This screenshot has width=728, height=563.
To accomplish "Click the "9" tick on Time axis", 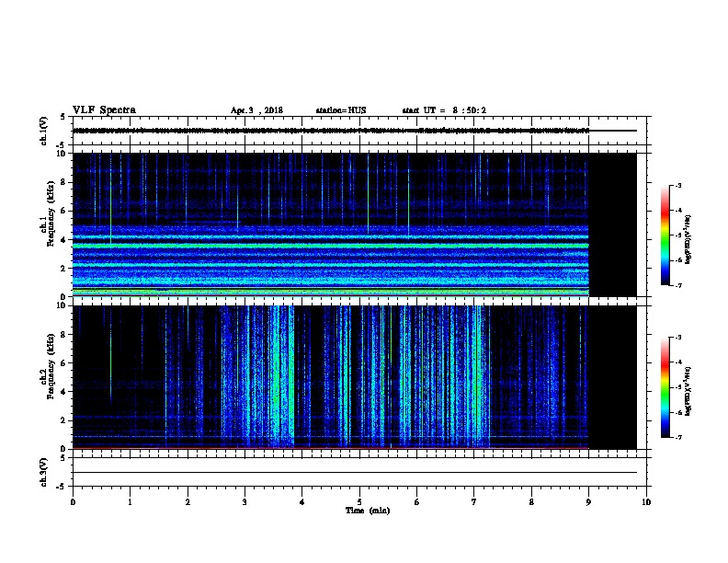I will pyautogui.click(x=588, y=501).
